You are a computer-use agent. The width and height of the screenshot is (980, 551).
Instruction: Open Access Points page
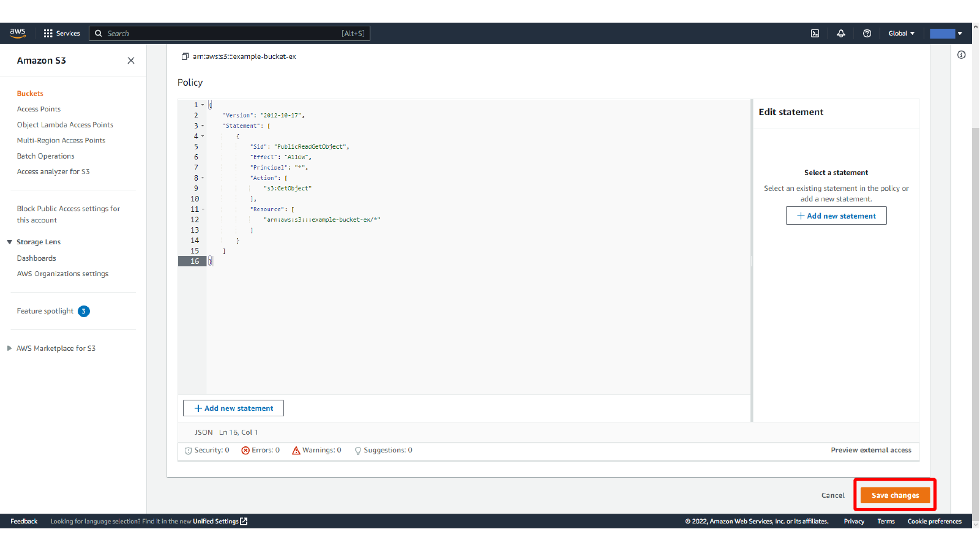pyautogui.click(x=39, y=109)
